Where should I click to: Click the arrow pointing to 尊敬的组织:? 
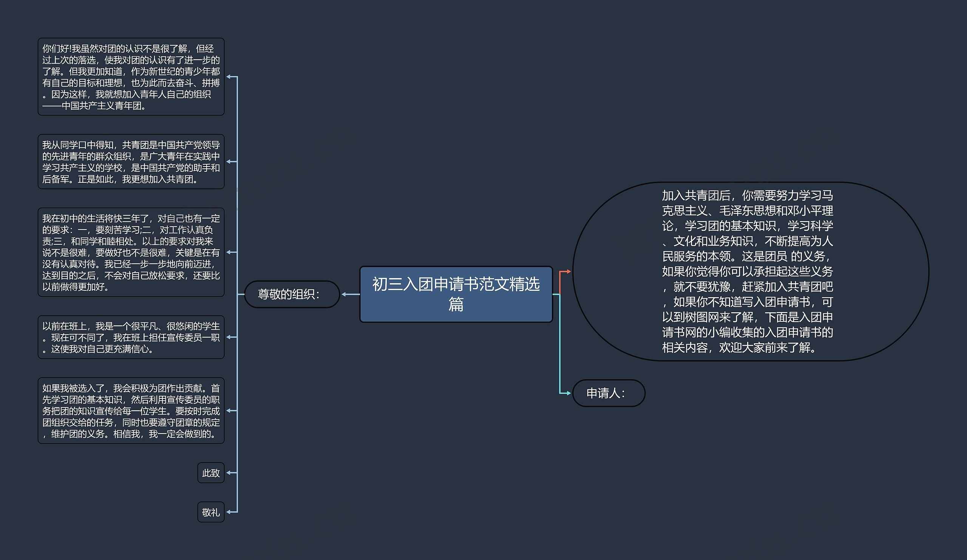point(344,294)
